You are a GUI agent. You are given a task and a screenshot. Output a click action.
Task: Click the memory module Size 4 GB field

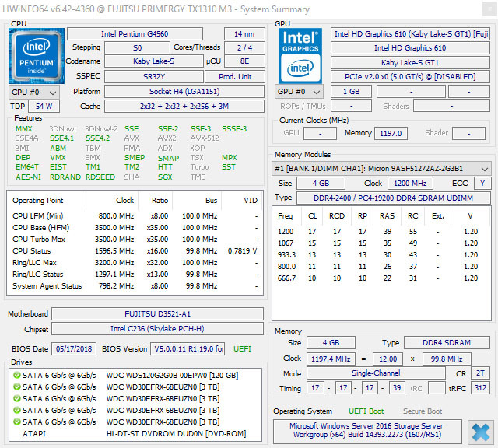(321, 184)
